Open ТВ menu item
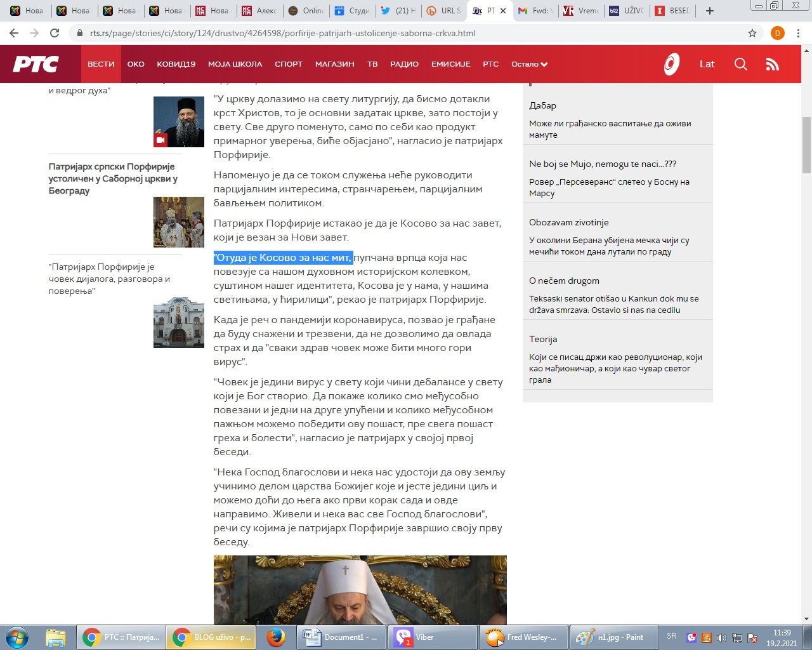The width and height of the screenshot is (812, 650). pyautogui.click(x=372, y=64)
